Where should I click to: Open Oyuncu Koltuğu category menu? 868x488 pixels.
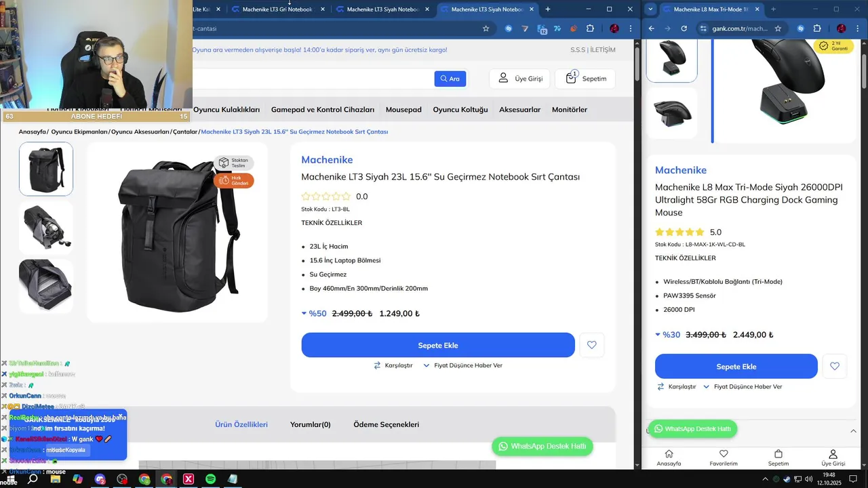pos(460,109)
